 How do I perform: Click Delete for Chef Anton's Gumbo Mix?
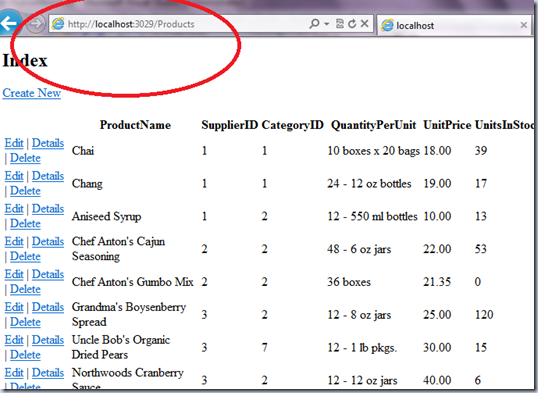[x=25, y=290]
